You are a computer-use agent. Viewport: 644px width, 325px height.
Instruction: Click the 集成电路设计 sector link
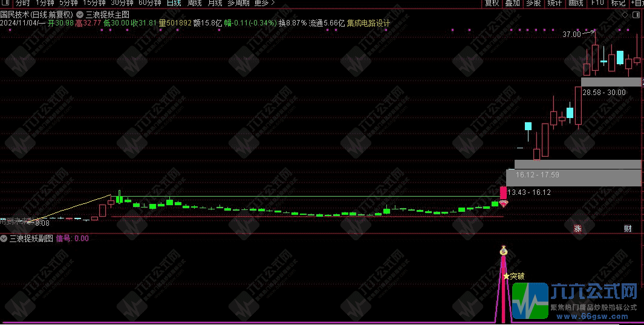(x=368, y=23)
